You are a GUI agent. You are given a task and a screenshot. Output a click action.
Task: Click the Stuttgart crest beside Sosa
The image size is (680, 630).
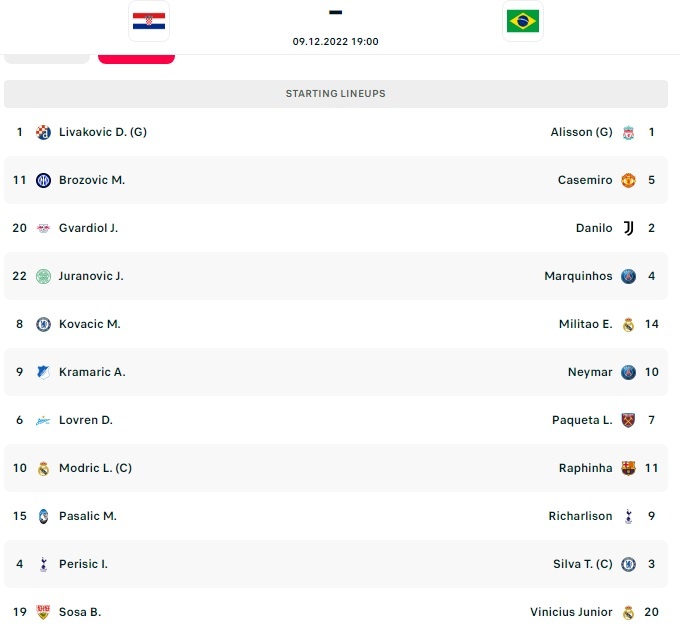(43, 612)
